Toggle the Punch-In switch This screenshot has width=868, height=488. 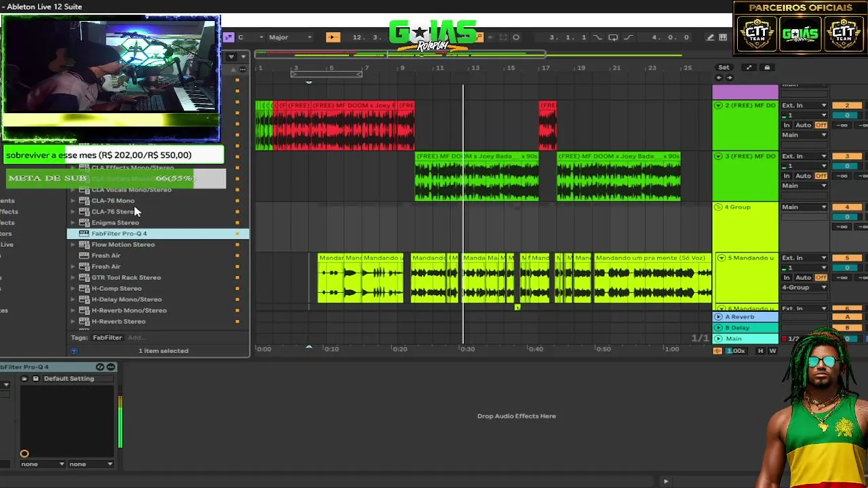(597, 37)
